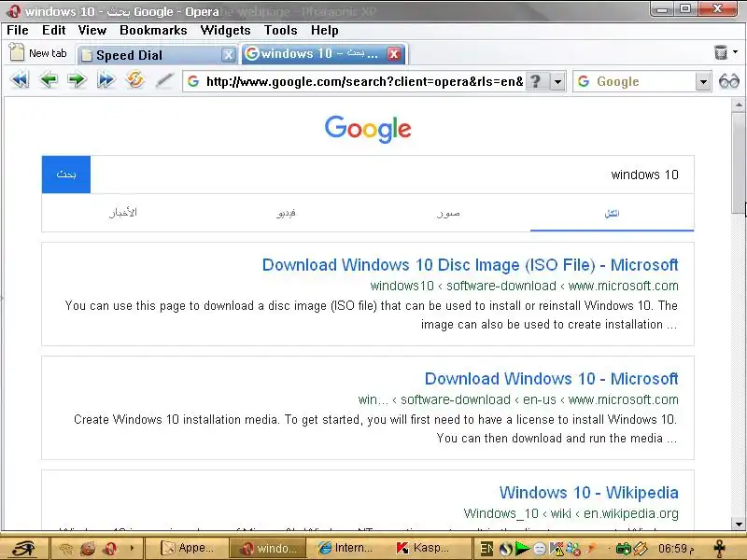747x560 pixels.
Task: Expand the quick launch overflow arrow
Action: pyautogui.click(x=132, y=548)
